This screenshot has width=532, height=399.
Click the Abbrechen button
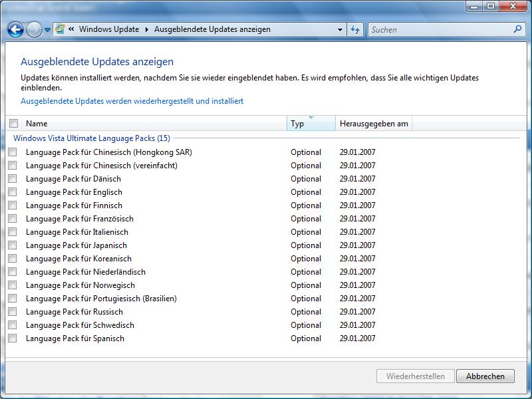coord(485,376)
